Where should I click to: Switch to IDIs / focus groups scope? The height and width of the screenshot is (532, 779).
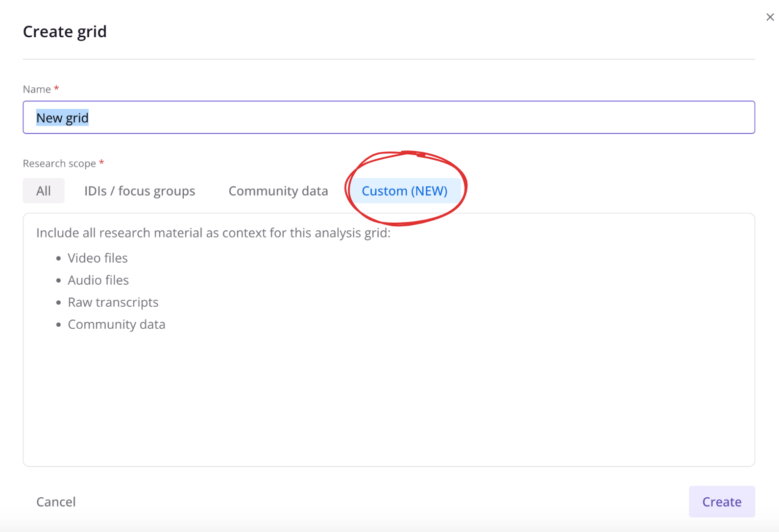140,191
